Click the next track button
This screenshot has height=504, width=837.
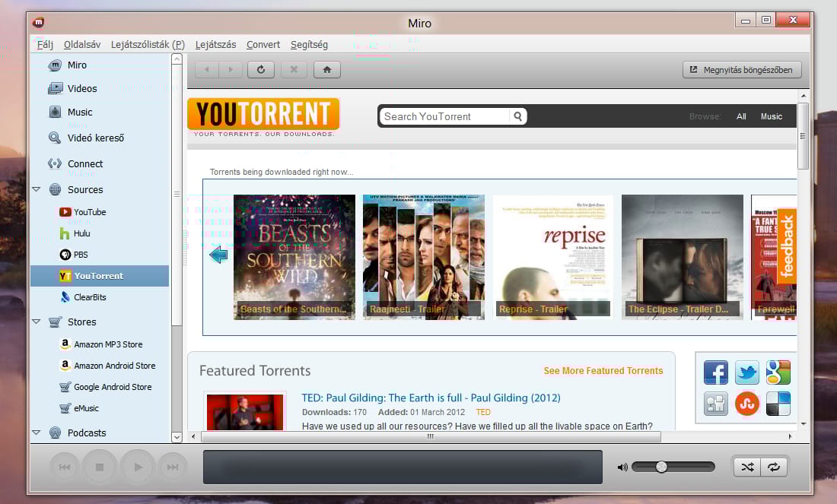(173, 468)
